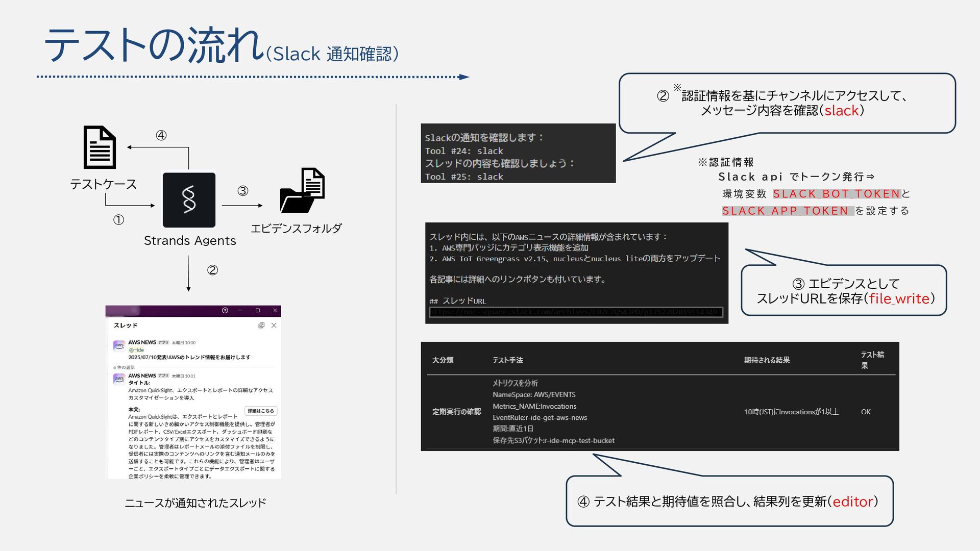980x551 pixels.
Task: Click the テスト結果 column header
Action: (x=872, y=360)
